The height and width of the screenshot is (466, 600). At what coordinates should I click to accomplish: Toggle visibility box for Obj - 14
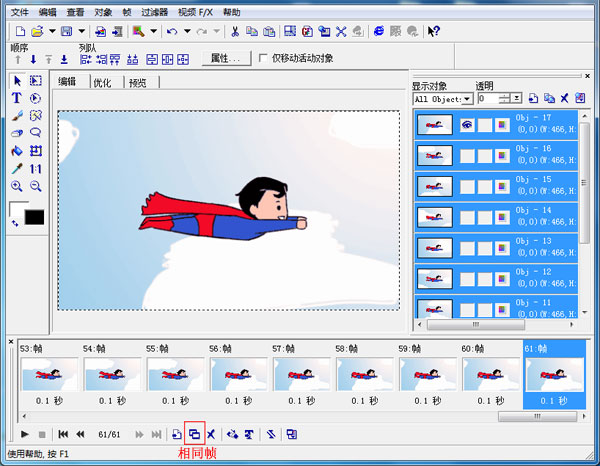(x=467, y=217)
